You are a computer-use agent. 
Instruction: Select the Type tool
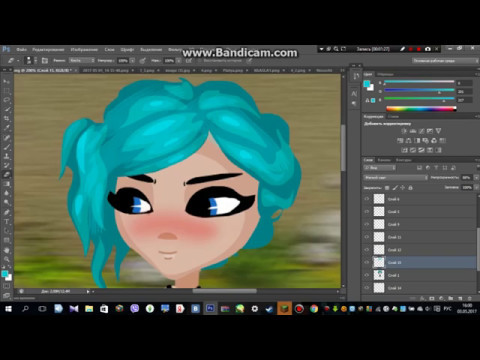tap(6, 221)
